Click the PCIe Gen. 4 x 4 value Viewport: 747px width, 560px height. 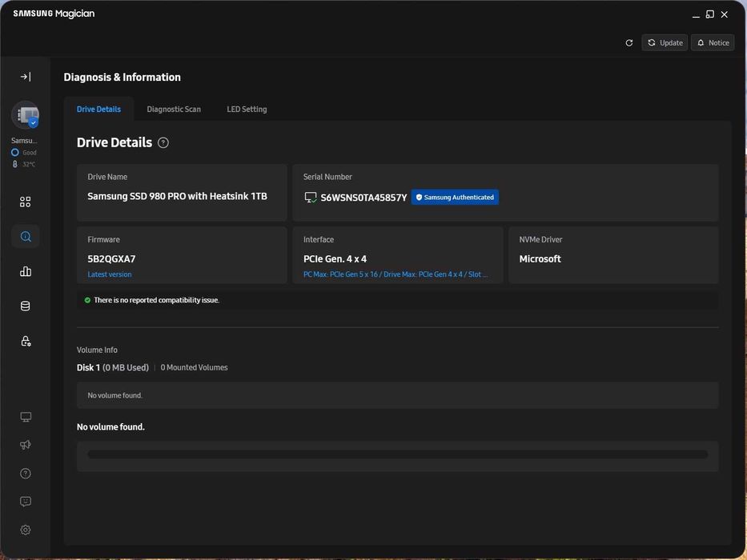click(x=335, y=259)
